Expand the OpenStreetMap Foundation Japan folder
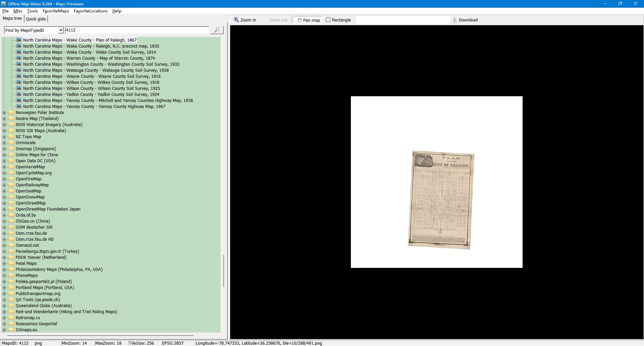Screen dimensions: 644x346 4,209
